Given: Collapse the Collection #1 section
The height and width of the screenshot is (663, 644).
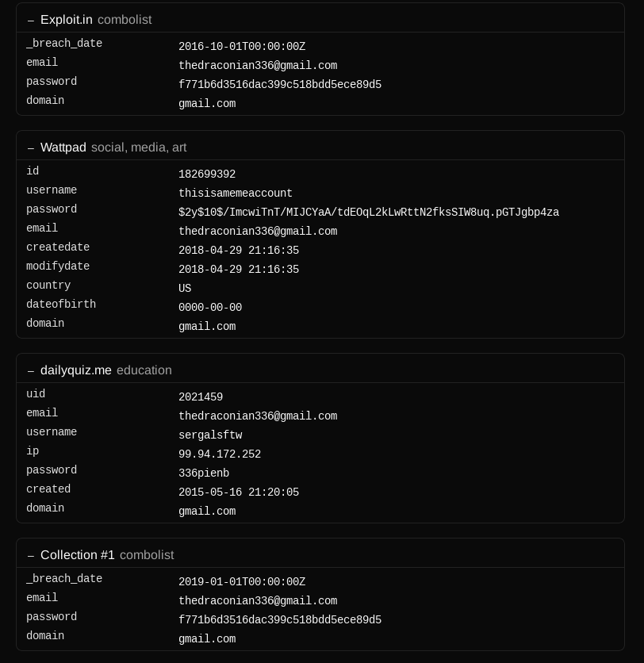Looking at the screenshot, I should [x=30, y=556].
